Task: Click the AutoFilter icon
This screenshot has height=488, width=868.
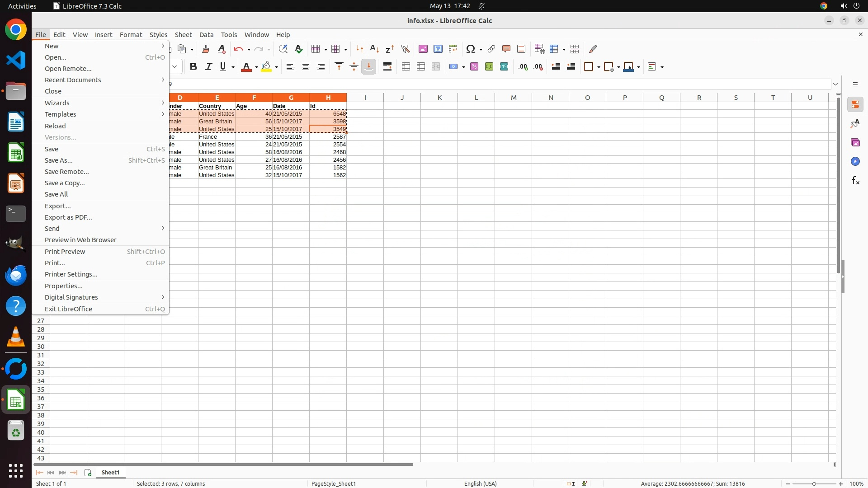Action: tap(405, 49)
